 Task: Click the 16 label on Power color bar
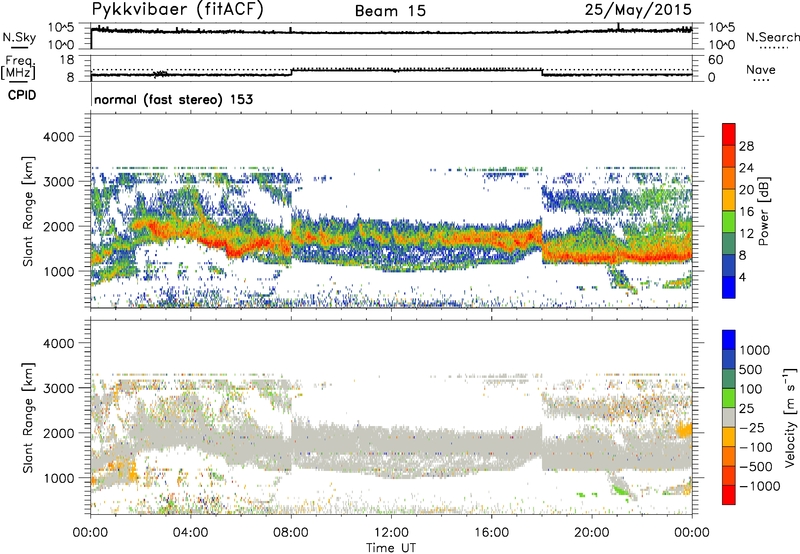[746, 212]
